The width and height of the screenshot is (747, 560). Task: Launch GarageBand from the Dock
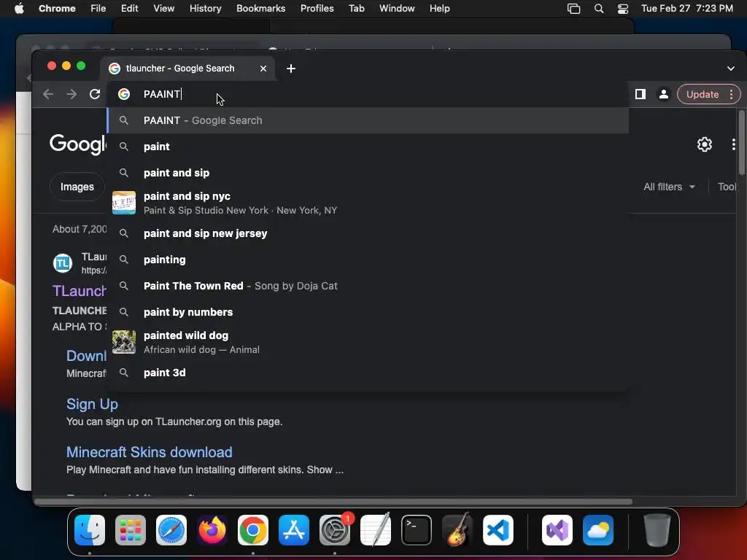pyautogui.click(x=457, y=530)
